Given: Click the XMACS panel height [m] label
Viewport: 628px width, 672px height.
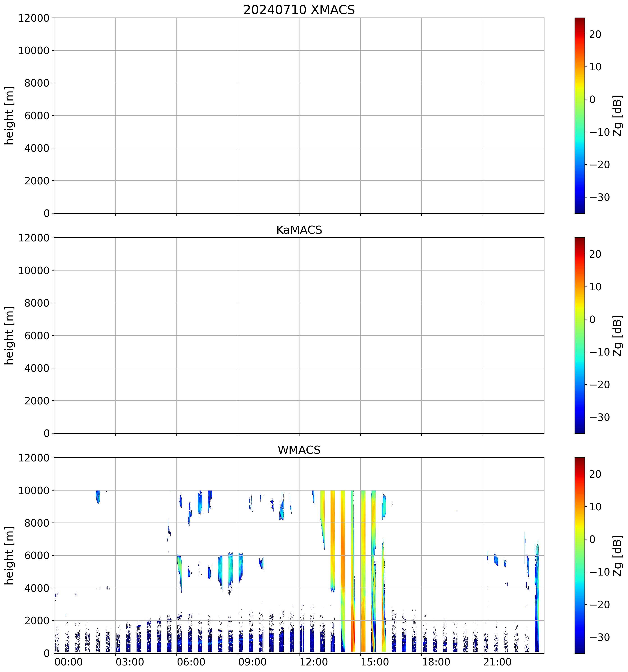Looking at the screenshot, I should tap(9, 116).
